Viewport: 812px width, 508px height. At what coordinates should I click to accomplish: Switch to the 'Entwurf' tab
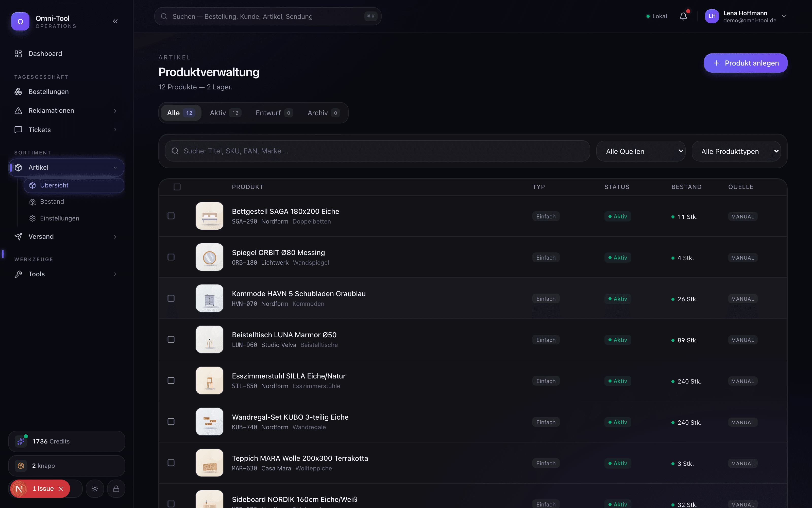pyautogui.click(x=274, y=113)
